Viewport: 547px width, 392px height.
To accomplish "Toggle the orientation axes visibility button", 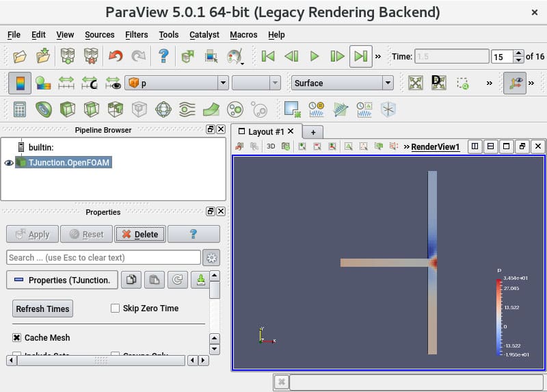I will coord(515,83).
